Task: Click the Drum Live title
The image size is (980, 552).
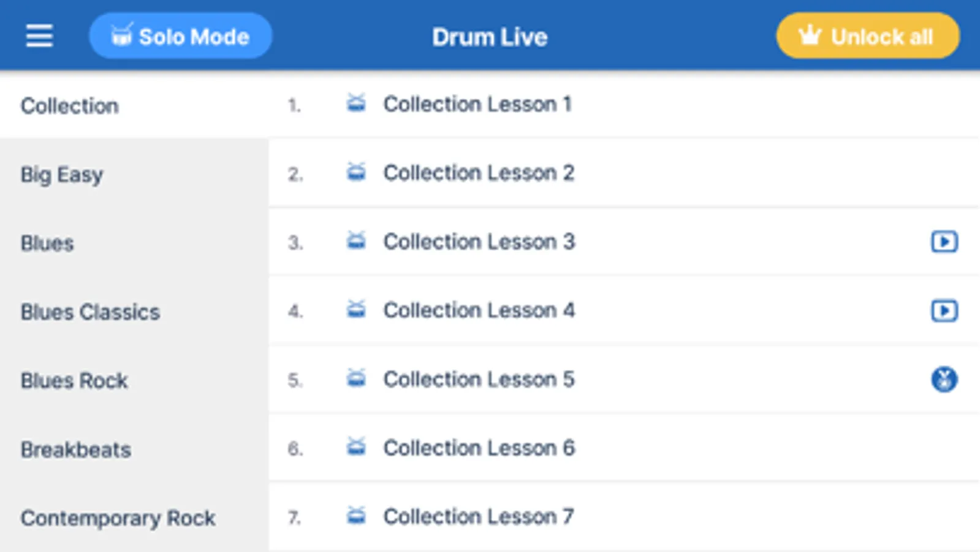Action: coord(490,37)
